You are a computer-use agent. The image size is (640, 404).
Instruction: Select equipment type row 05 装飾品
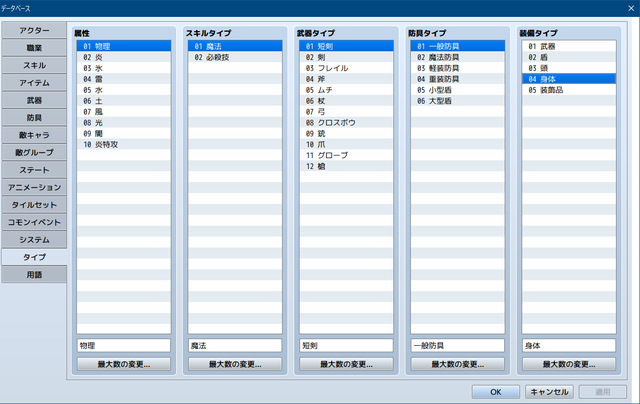coord(569,90)
